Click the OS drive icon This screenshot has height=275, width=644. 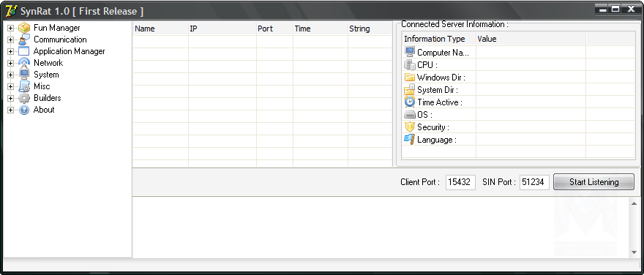click(x=410, y=115)
